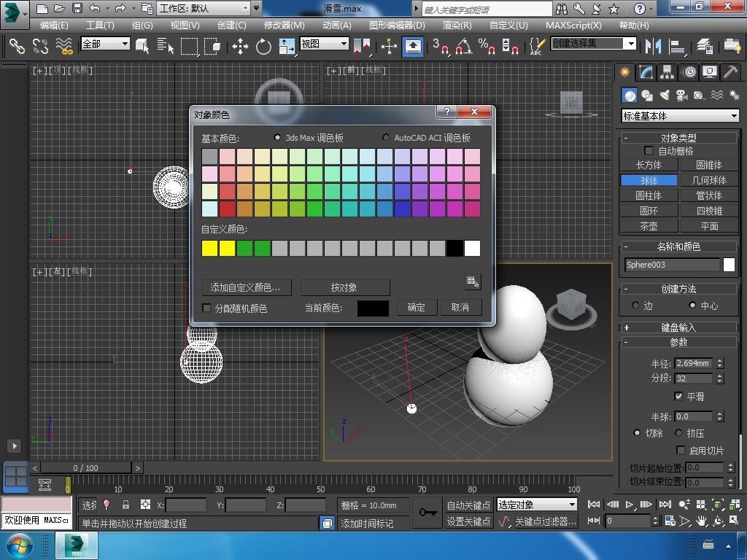
Task: Select the Lights category icon
Action: click(x=665, y=96)
